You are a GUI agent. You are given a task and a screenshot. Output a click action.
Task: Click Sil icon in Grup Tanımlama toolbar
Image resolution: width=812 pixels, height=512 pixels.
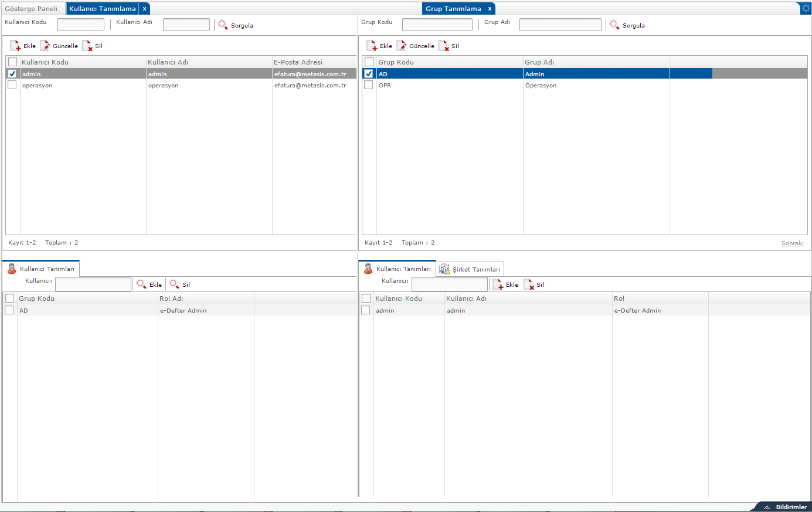click(x=444, y=46)
